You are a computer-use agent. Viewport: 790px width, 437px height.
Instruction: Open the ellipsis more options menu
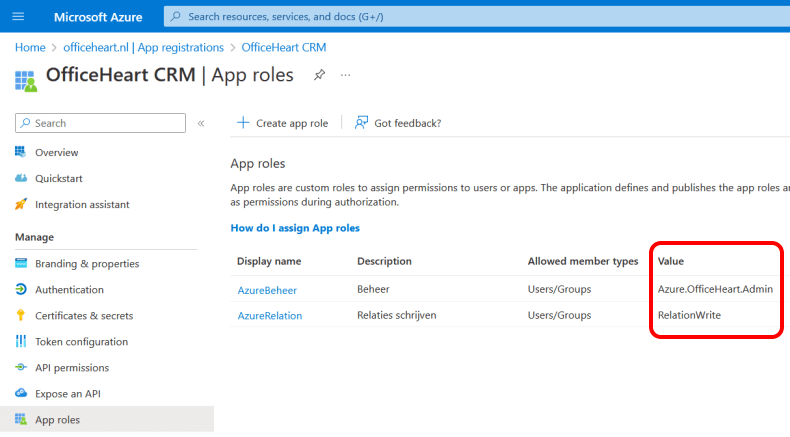tap(345, 75)
